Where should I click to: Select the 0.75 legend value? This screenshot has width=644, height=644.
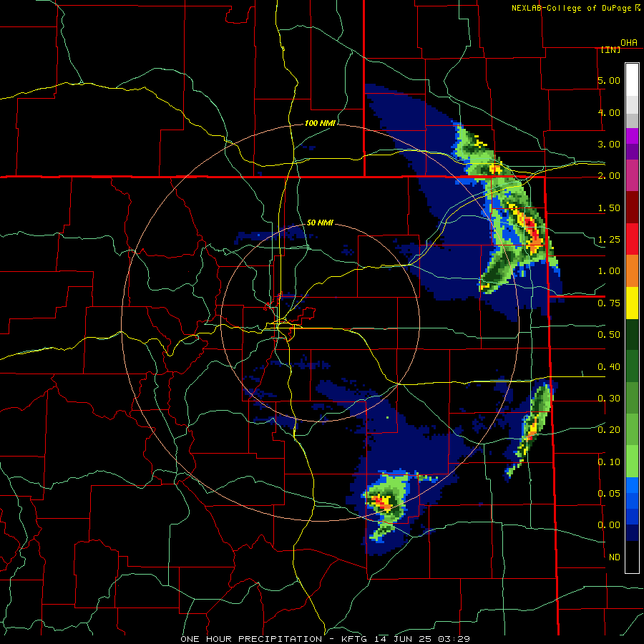tap(609, 303)
